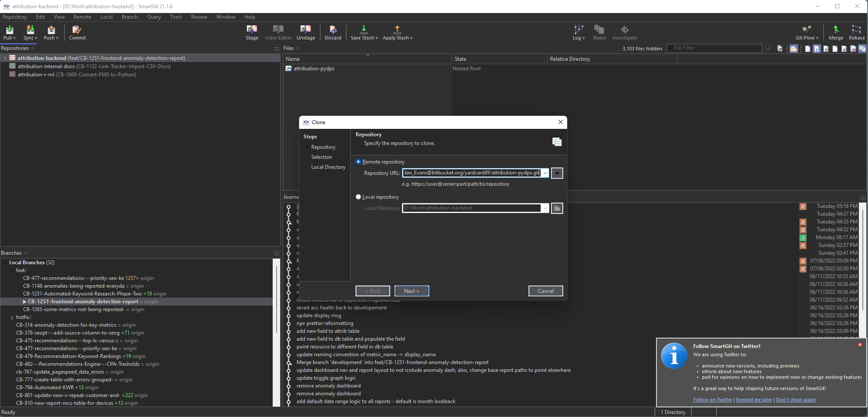Screen dimensions: 868x417
Task: Open the Branch menu
Action: pos(130,17)
